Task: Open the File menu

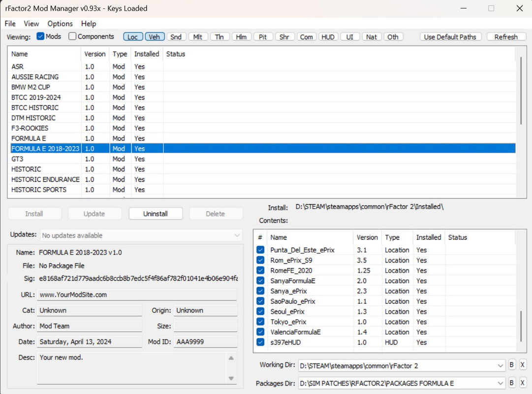Action: [x=10, y=24]
